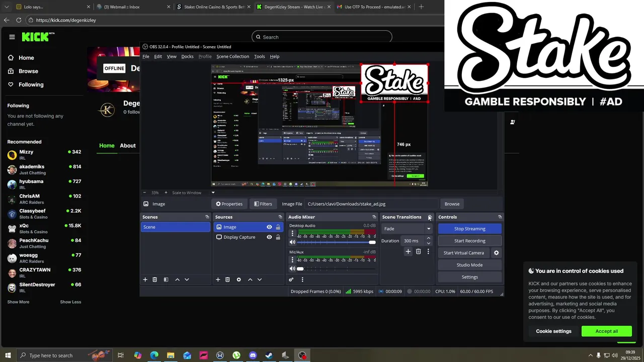Open scene transition three-dot properties menu
Screen dimensions: 644x362
tap(428, 251)
